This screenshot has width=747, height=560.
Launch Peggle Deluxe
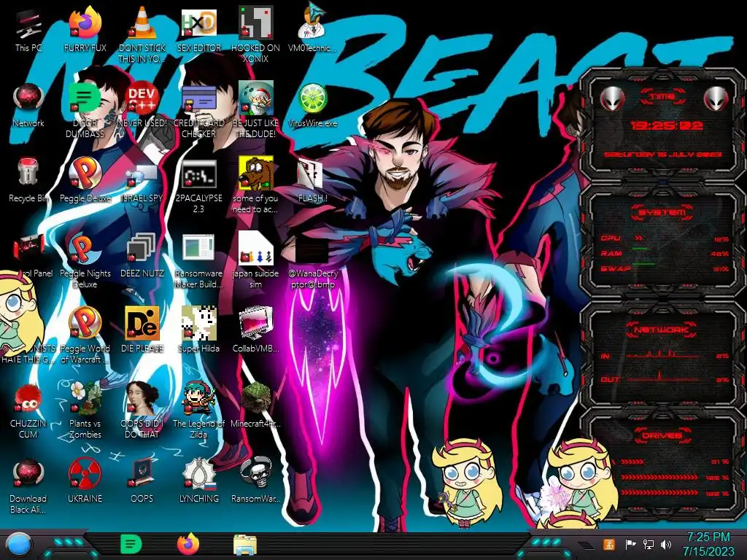[85, 180]
